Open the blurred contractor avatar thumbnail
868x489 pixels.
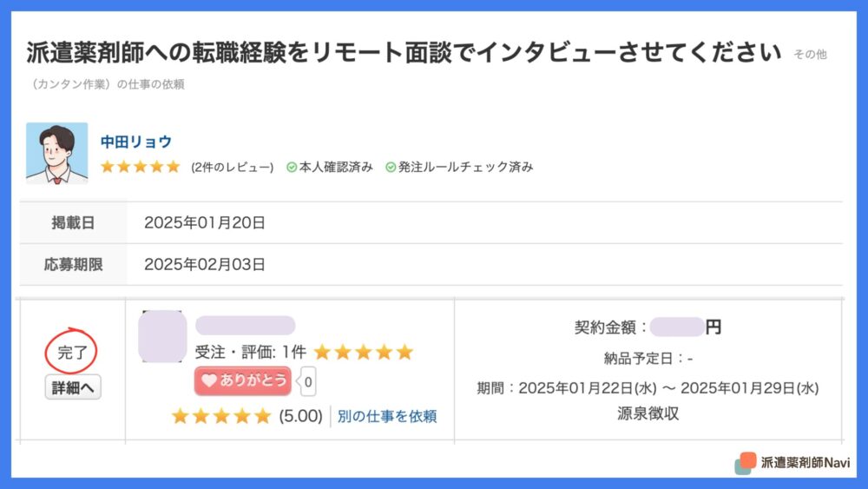tap(162, 337)
